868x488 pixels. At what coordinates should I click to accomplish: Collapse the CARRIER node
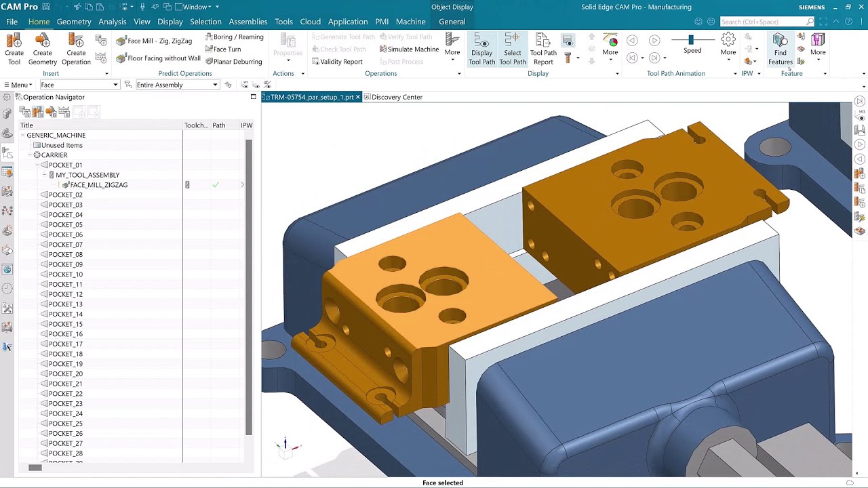click(30, 155)
